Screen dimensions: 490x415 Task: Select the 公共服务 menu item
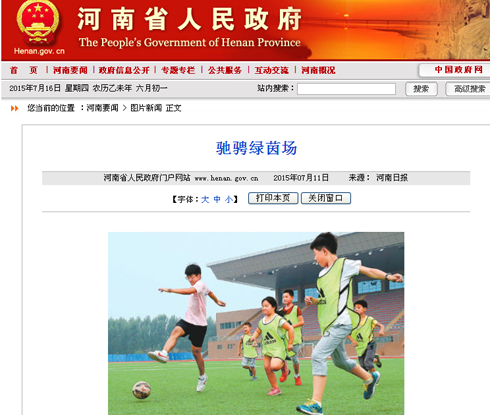click(x=225, y=70)
